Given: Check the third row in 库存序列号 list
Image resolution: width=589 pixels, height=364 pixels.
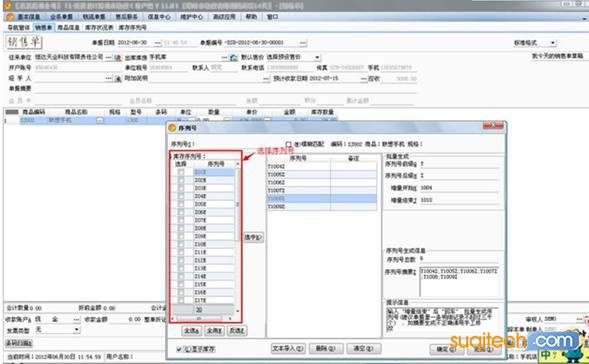Looking at the screenshot, I should 181,188.
